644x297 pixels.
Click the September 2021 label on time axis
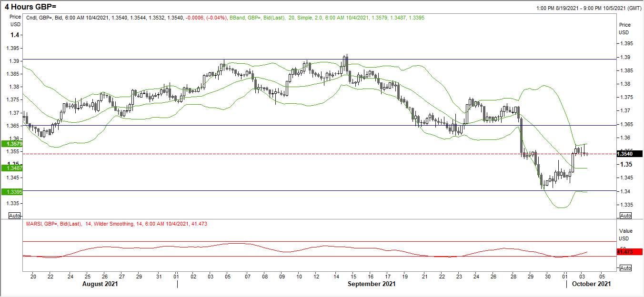pos(372,284)
